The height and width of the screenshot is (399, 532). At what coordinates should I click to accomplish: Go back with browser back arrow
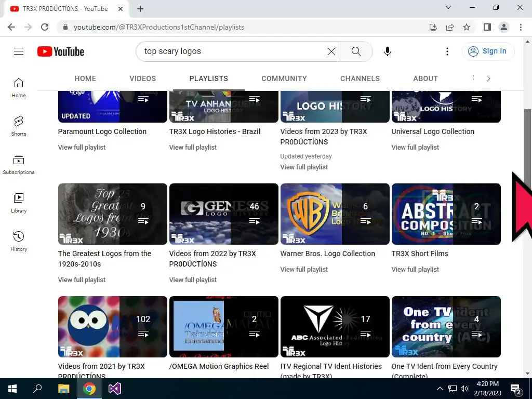click(11, 27)
